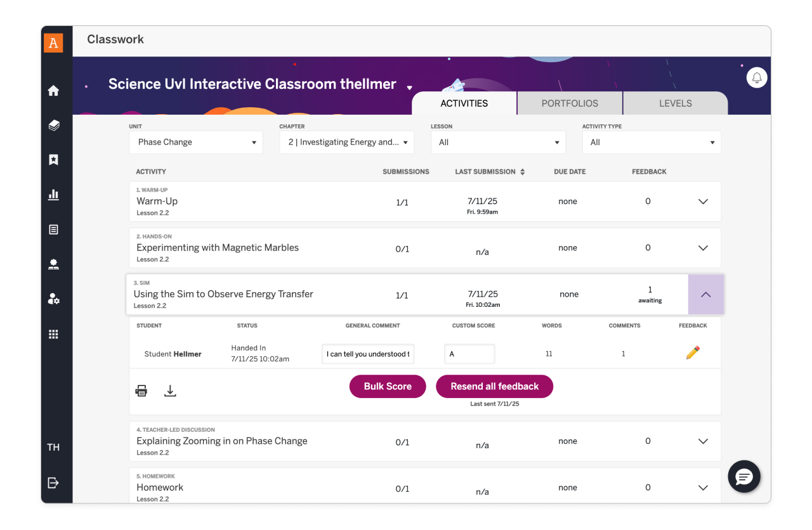Image resolution: width=812 pixels, height=530 pixels.
Task: Open the bar chart reporting icon
Action: coord(54,195)
